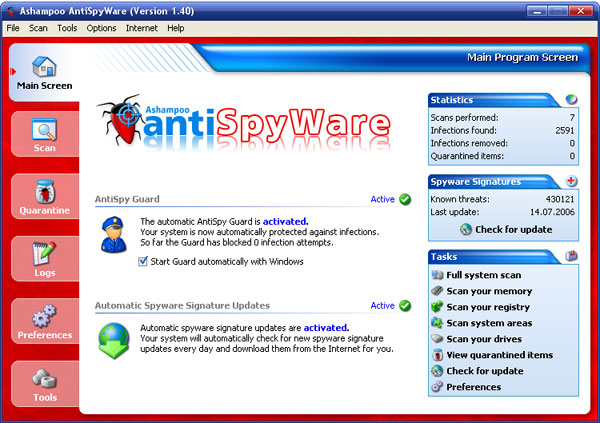Go to Main Screen sidebar icon
Viewport: 600px width, 423px height.
[44, 68]
